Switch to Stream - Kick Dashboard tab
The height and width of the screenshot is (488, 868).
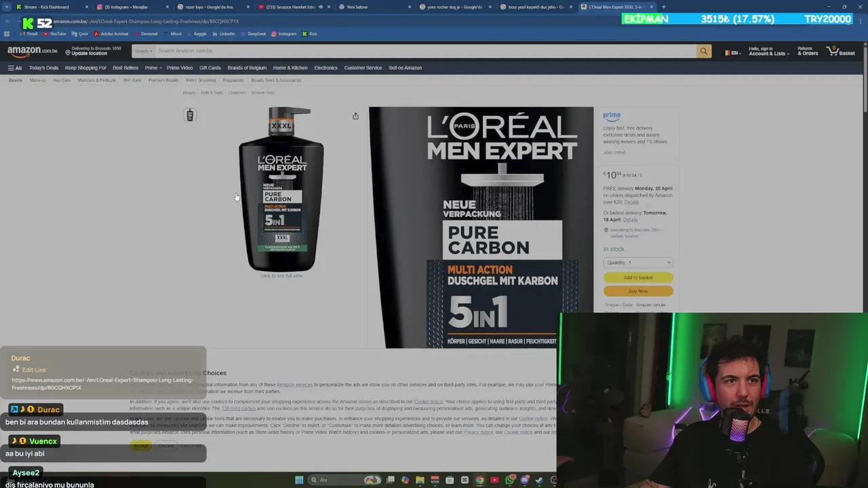[52, 7]
